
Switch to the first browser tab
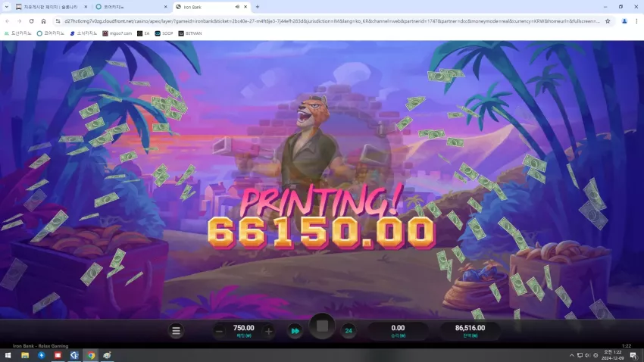49,7
